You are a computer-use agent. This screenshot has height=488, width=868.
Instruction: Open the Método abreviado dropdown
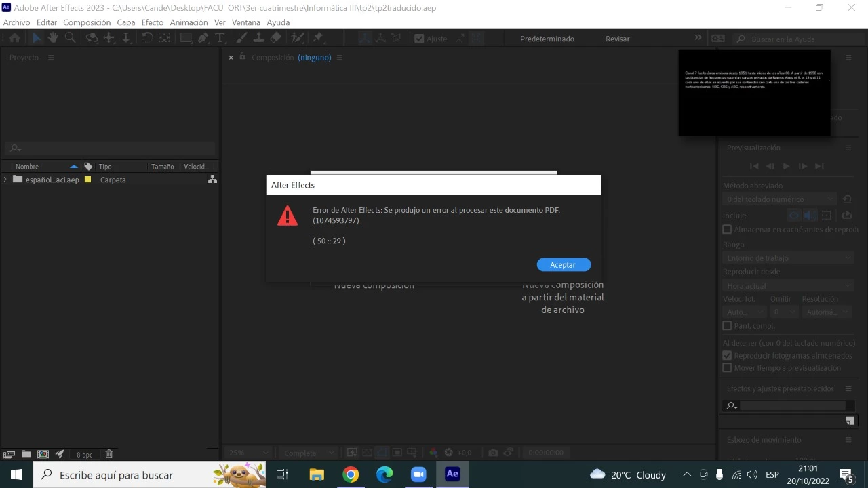(779, 199)
